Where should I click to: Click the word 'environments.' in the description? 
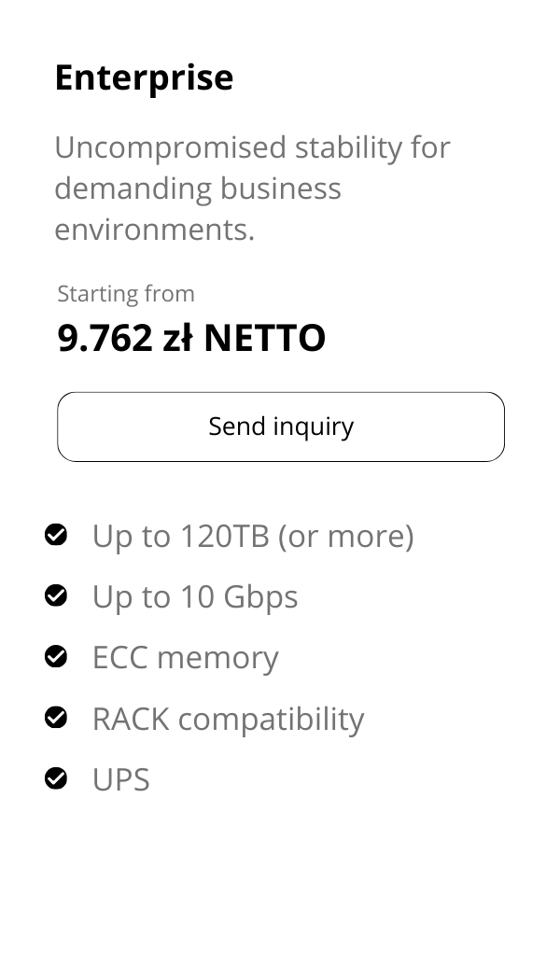pyautogui.click(x=154, y=230)
